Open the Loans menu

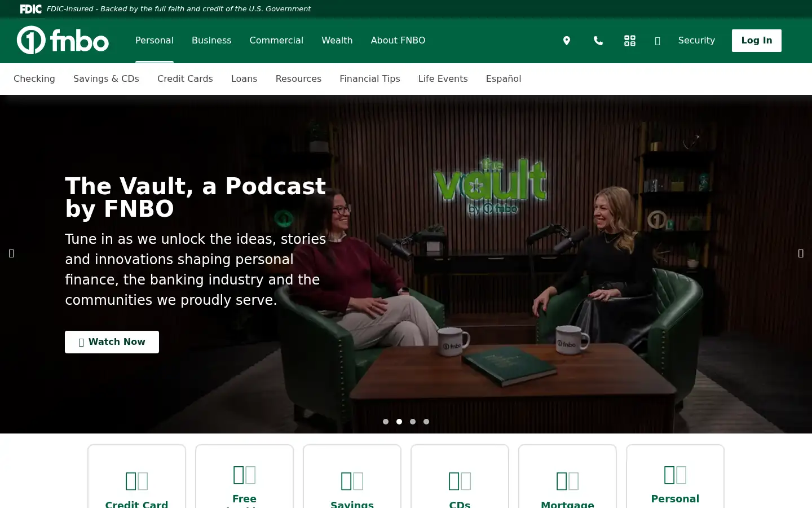[x=244, y=79]
